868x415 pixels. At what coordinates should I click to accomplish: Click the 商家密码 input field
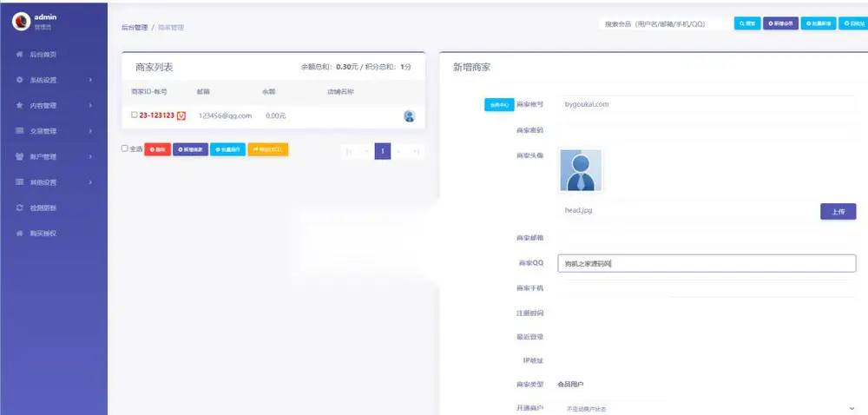(x=707, y=130)
